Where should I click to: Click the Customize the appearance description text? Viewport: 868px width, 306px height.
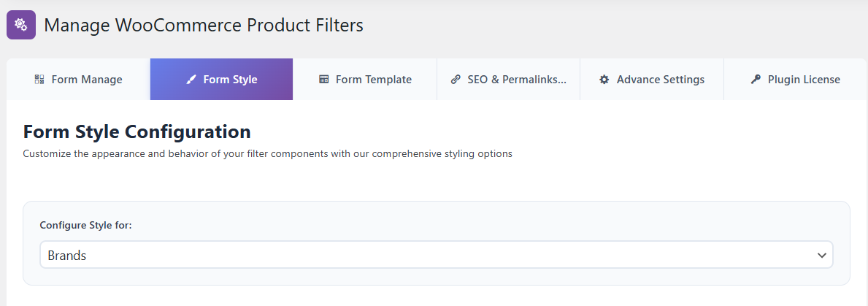tap(267, 154)
